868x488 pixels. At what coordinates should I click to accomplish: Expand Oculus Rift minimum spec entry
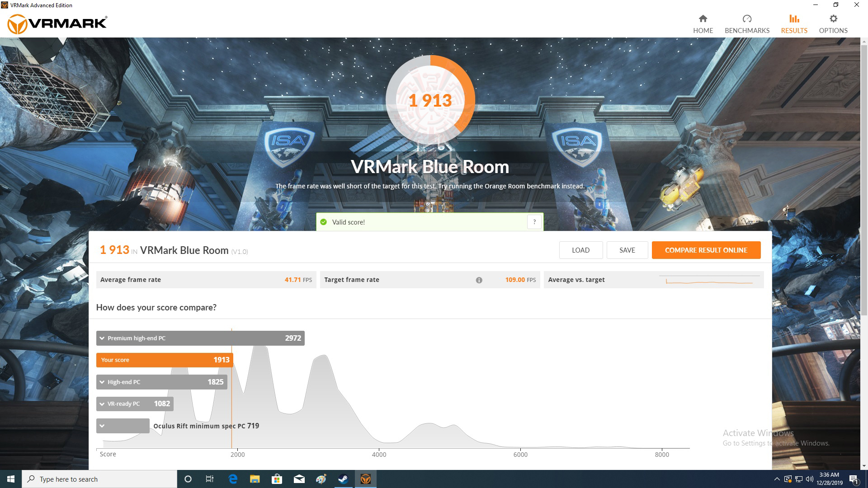(x=102, y=426)
